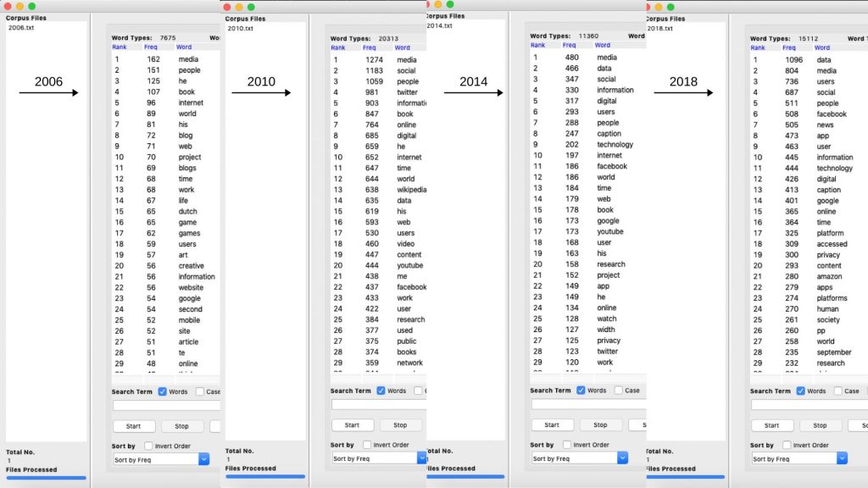Select the Freq column header in the 2010 window
The image size is (868, 488).
pos(370,48)
